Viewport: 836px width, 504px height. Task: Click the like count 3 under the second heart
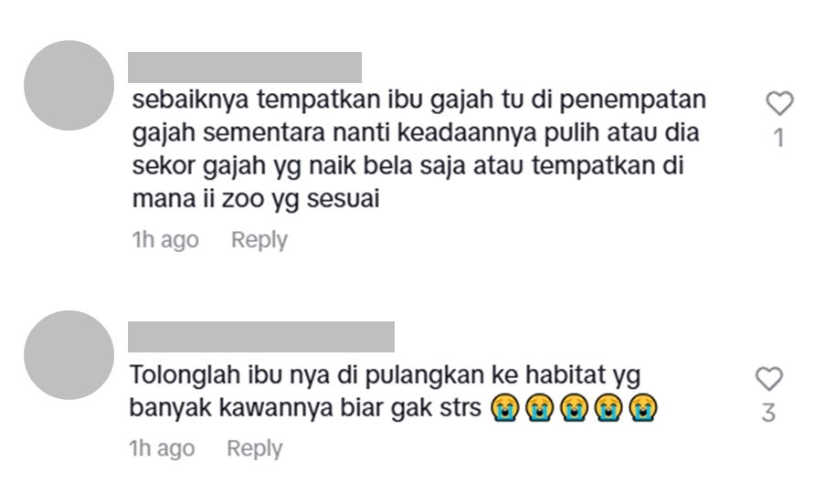pyautogui.click(x=768, y=413)
